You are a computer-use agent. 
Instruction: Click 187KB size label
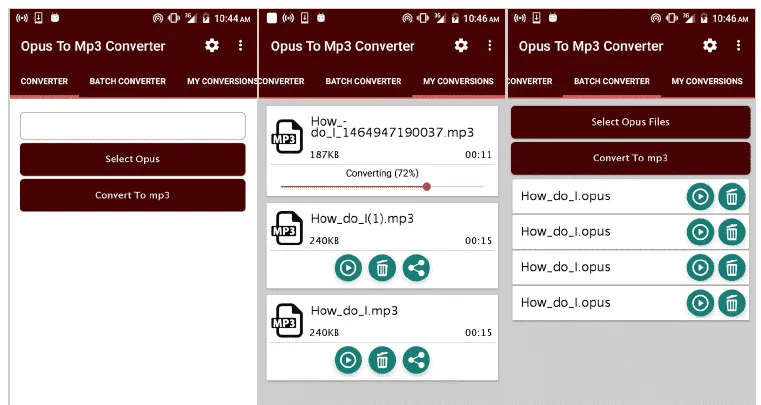[324, 155]
